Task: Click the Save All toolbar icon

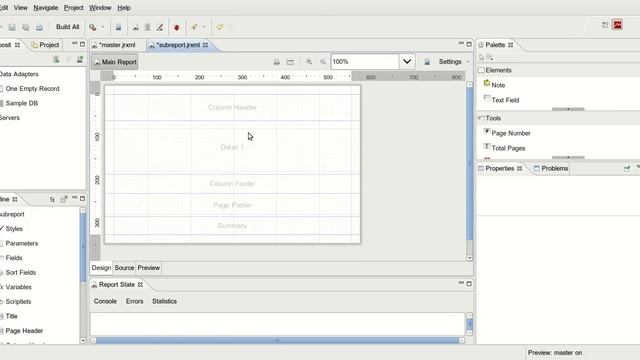Action: (26, 27)
